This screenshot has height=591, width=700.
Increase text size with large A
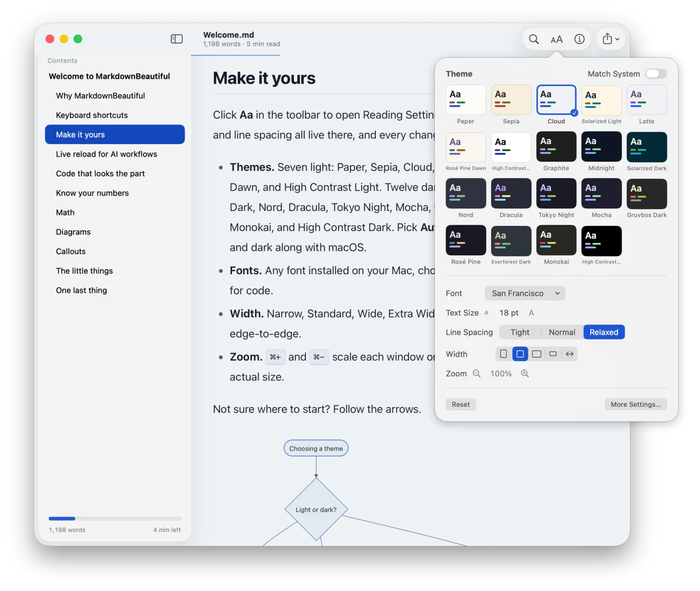click(531, 313)
